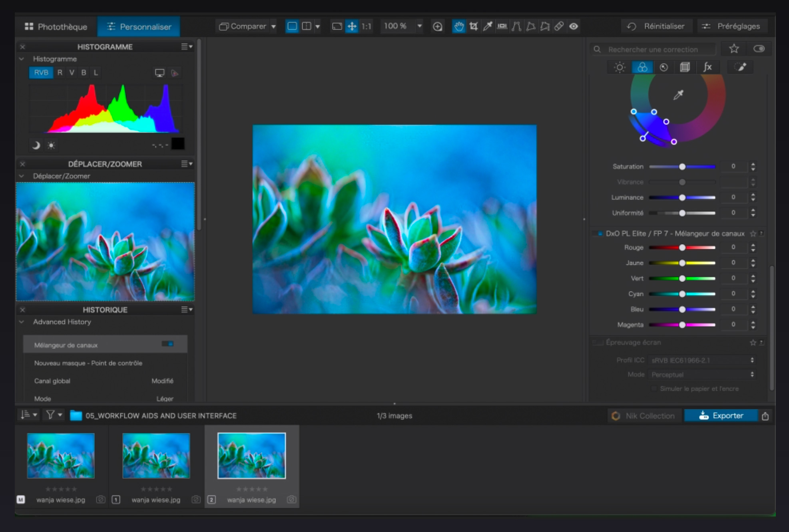Toggle active corrections only switch
This screenshot has width=789, height=532.
(x=759, y=49)
